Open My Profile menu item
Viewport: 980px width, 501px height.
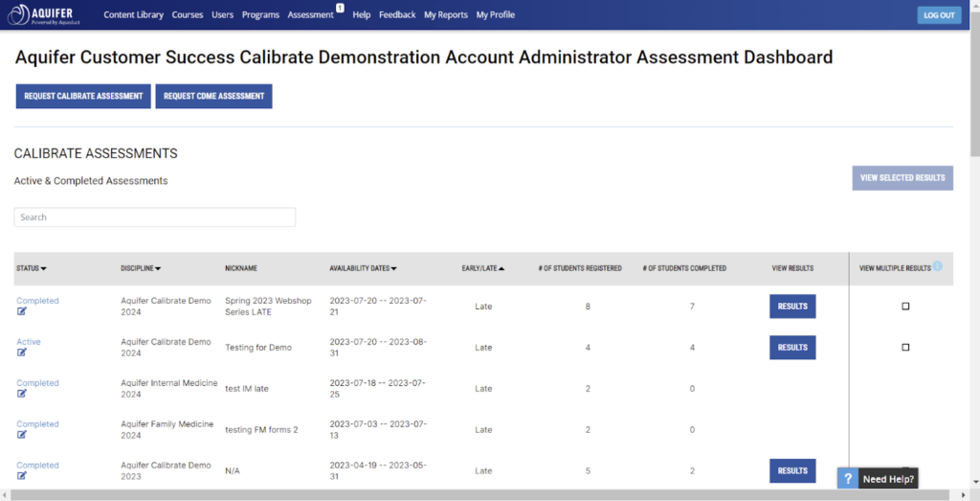496,15
